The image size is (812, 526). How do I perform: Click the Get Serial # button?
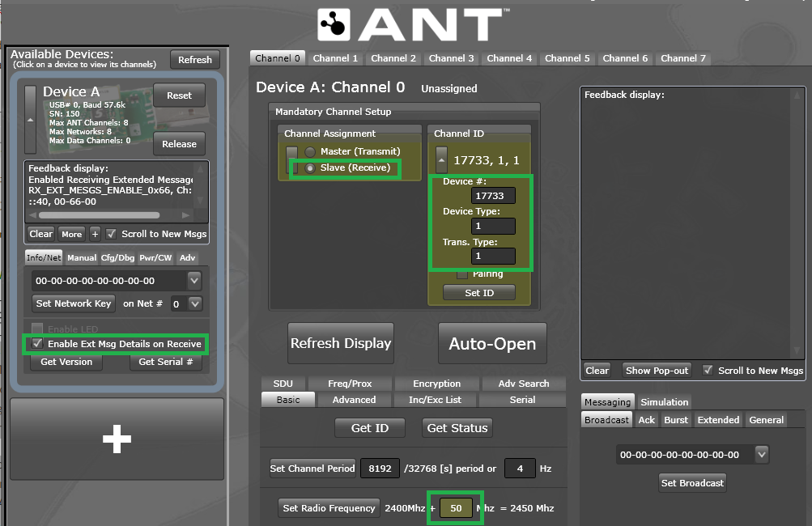point(166,362)
